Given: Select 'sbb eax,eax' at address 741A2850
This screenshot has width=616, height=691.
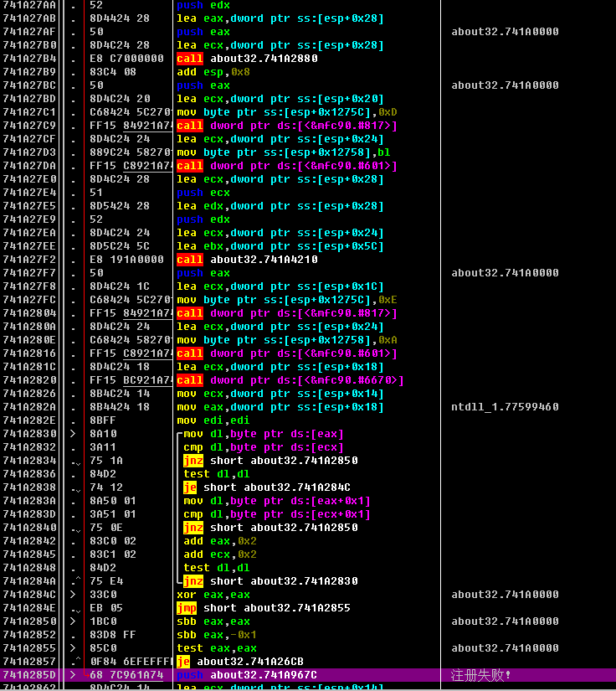Looking at the screenshot, I should [x=213, y=621].
